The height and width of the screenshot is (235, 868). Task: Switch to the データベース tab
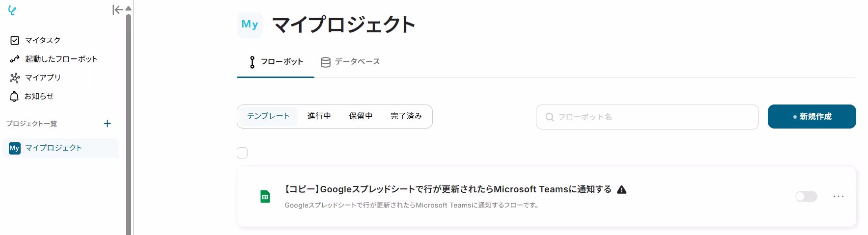click(350, 62)
